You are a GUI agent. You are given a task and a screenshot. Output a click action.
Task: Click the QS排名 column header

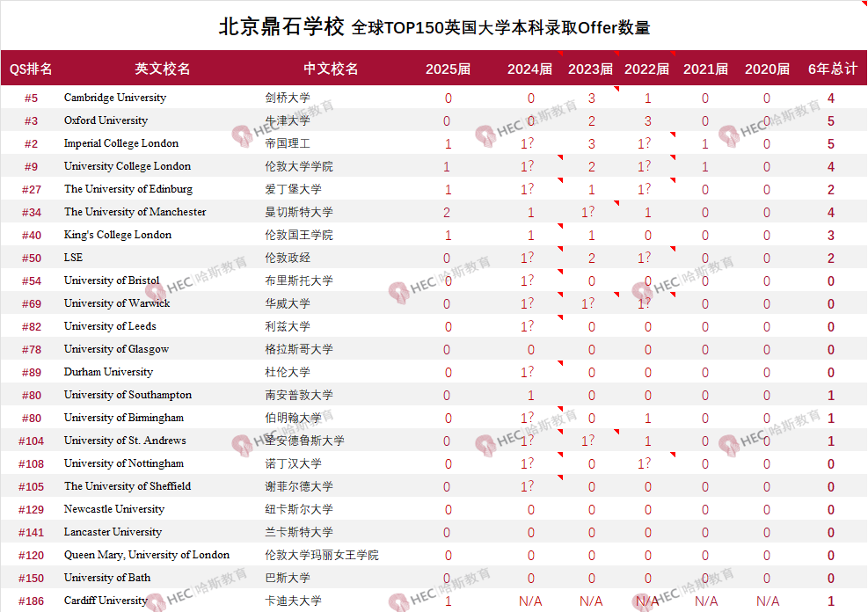31,69
